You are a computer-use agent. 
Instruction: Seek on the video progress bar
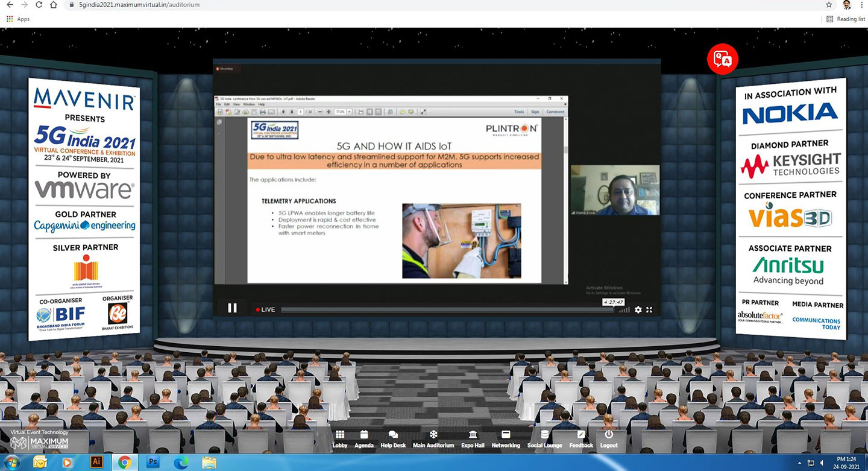(447, 310)
